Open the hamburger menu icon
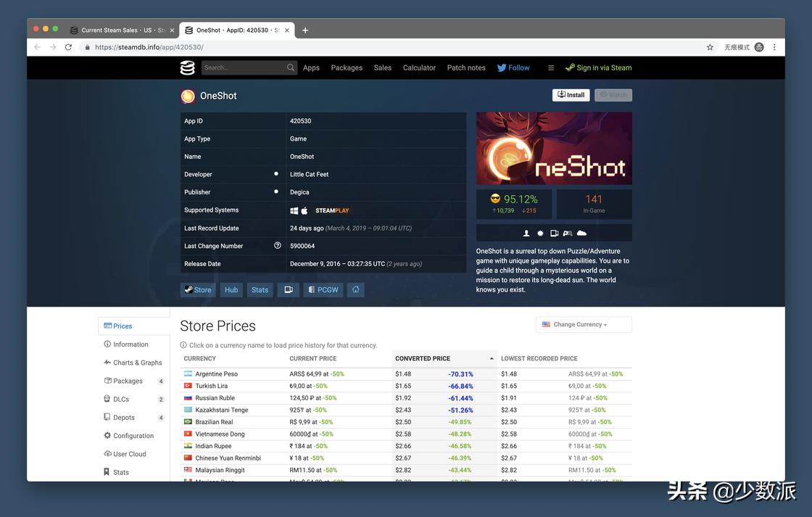812x517 pixels. coord(551,68)
